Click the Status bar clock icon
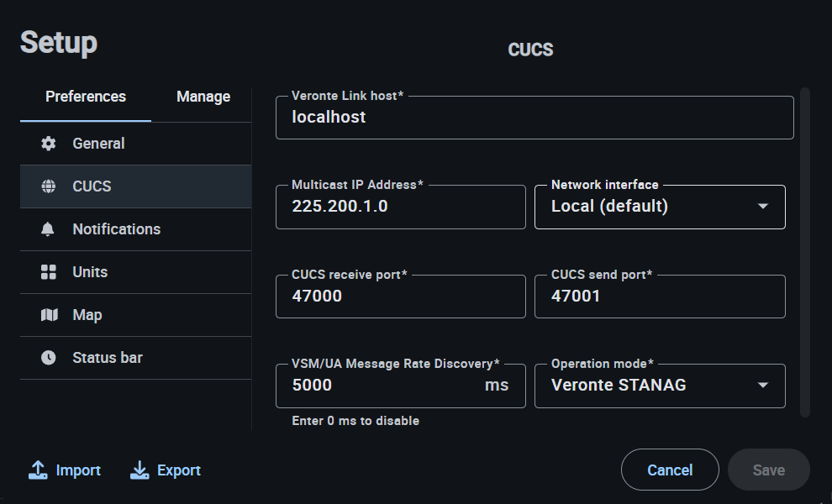Image resolution: width=832 pixels, height=504 pixels. (48, 358)
